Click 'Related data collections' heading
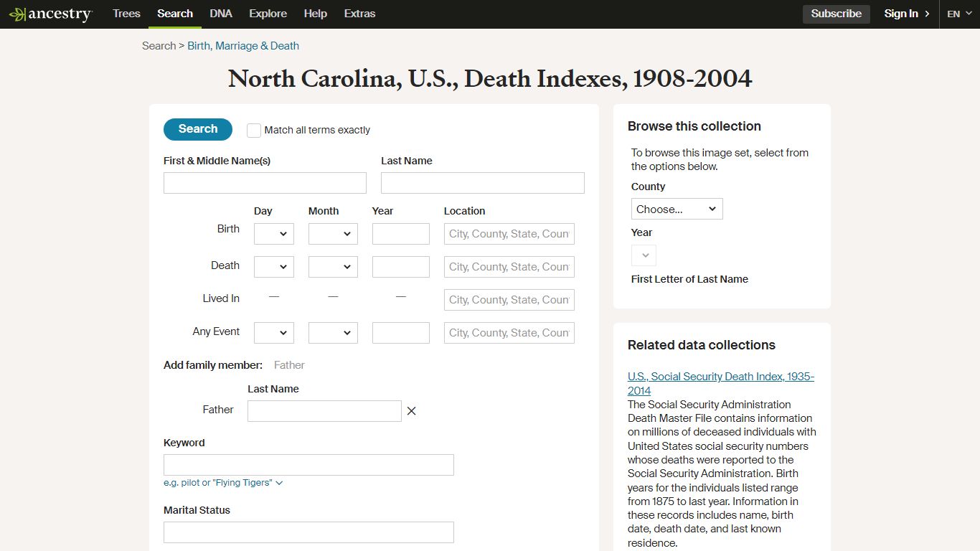 click(702, 345)
